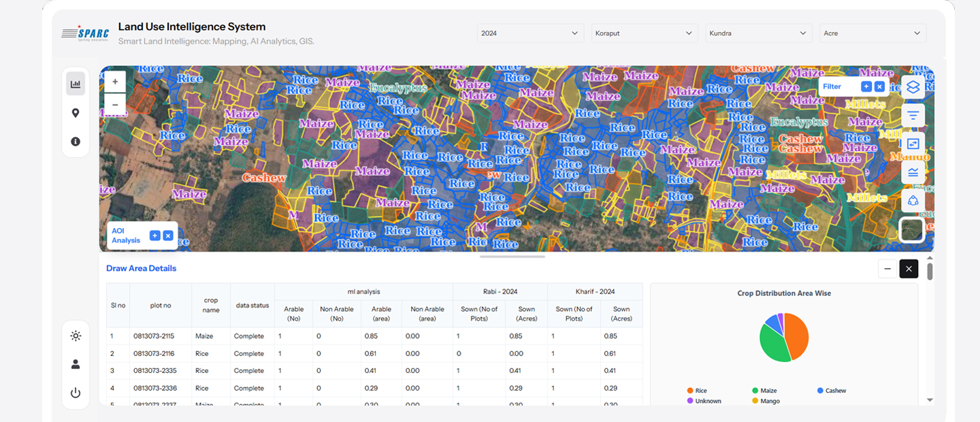This screenshot has height=422, width=980.
Task: Click the 'Land Use Intelligence System' title
Action: click(192, 27)
